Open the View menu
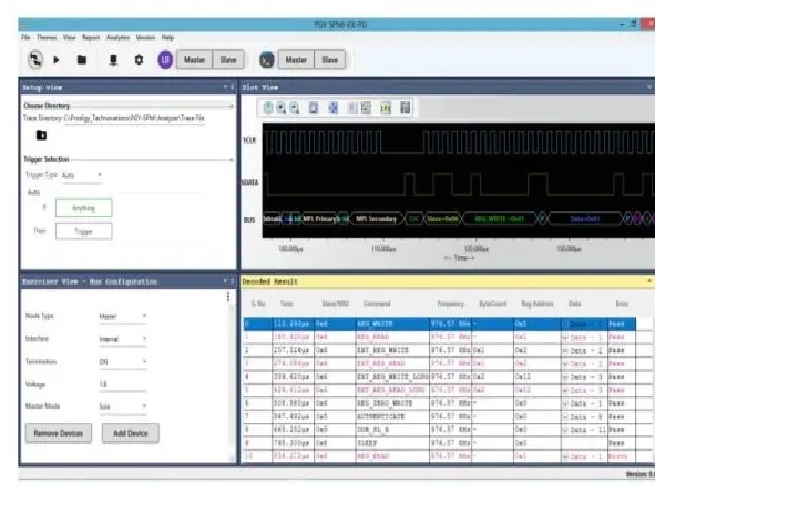 (x=69, y=38)
